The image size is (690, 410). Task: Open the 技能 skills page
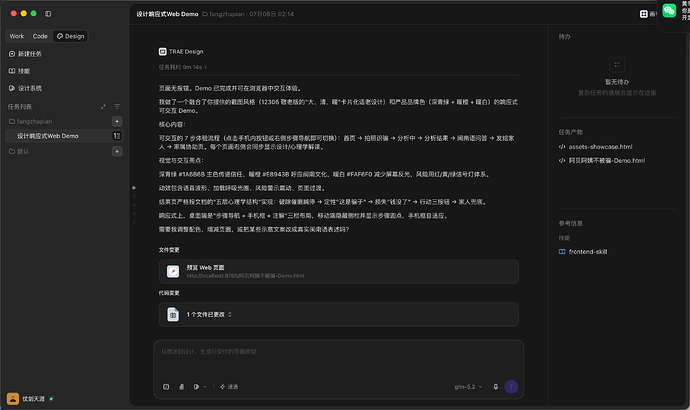19,71
